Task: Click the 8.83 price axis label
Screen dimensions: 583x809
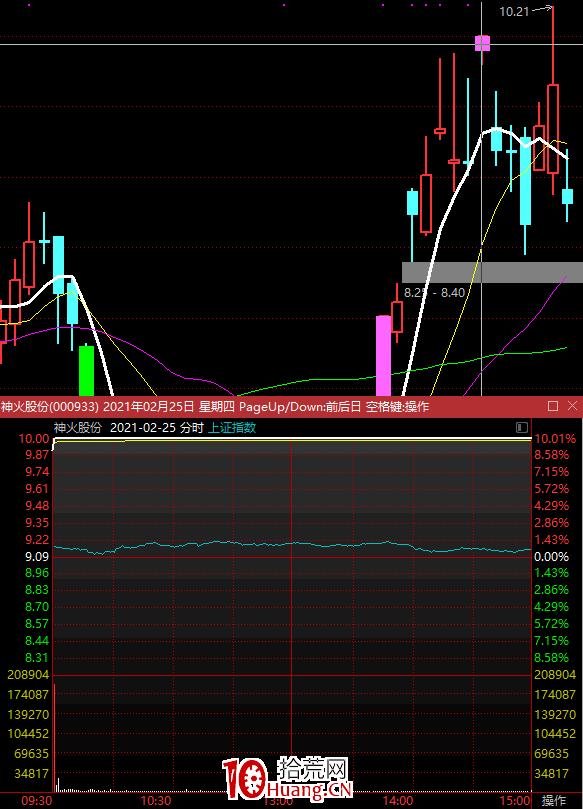Action: 37,590
